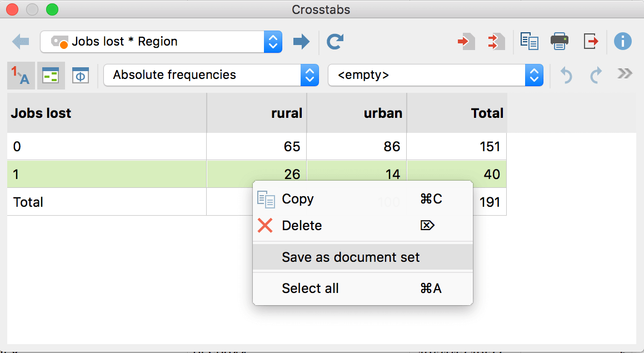
Task: Click the insert new variable icon
Action: click(466, 42)
